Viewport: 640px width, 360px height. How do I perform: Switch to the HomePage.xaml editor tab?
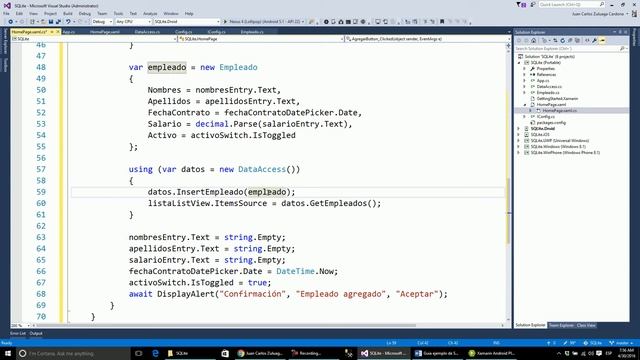pos(105,32)
